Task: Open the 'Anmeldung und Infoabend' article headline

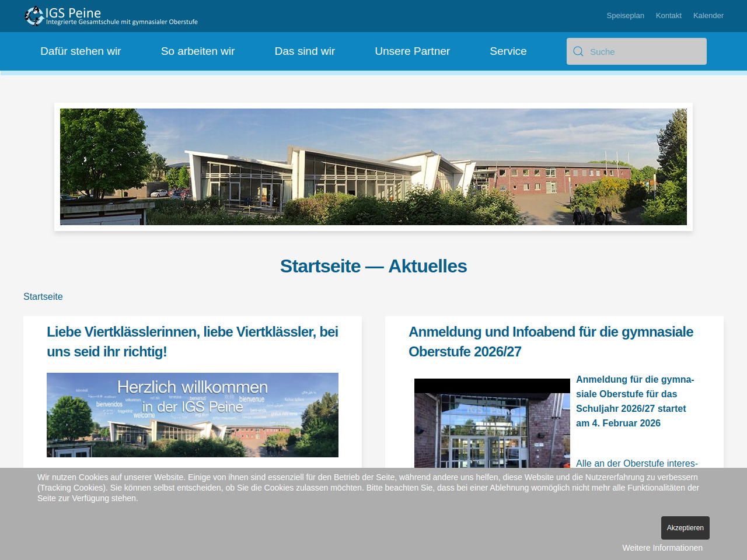Action: click(550, 341)
